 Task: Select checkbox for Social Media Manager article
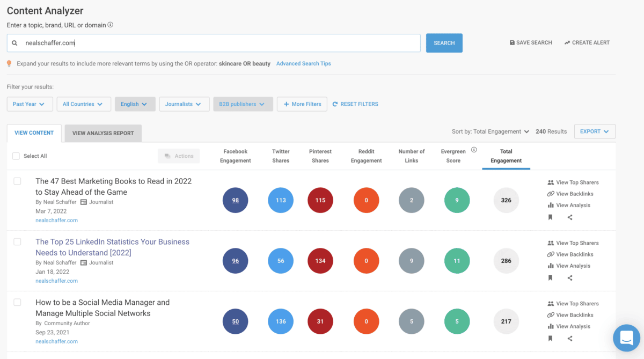coord(17,303)
